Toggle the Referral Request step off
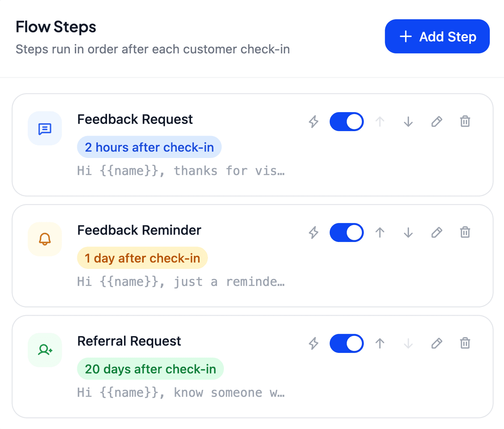This screenshot has height=429, width=504. click(346, 343)
